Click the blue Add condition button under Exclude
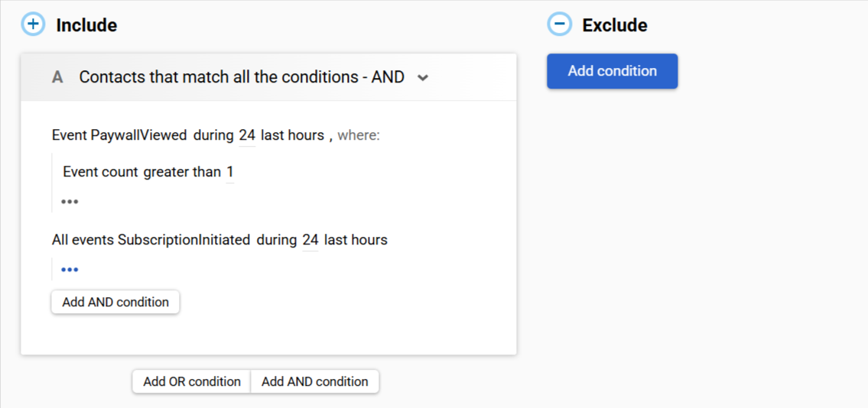Image resolution: width=868 pixels, height=408 pixels. click(613, 71)
